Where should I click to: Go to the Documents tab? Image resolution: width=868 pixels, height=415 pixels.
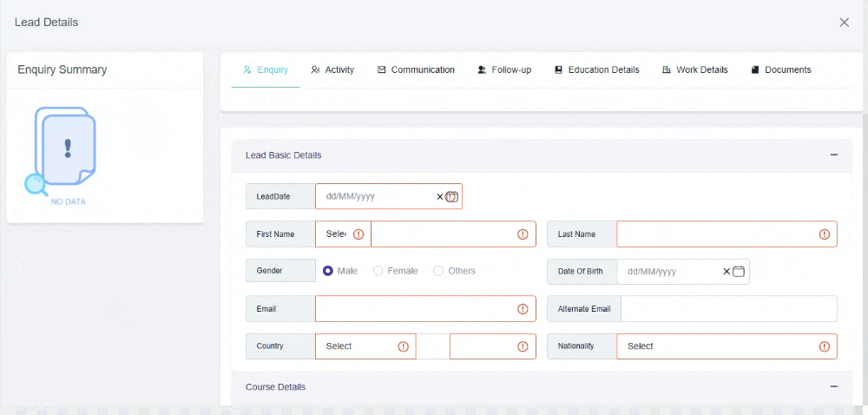781,69
